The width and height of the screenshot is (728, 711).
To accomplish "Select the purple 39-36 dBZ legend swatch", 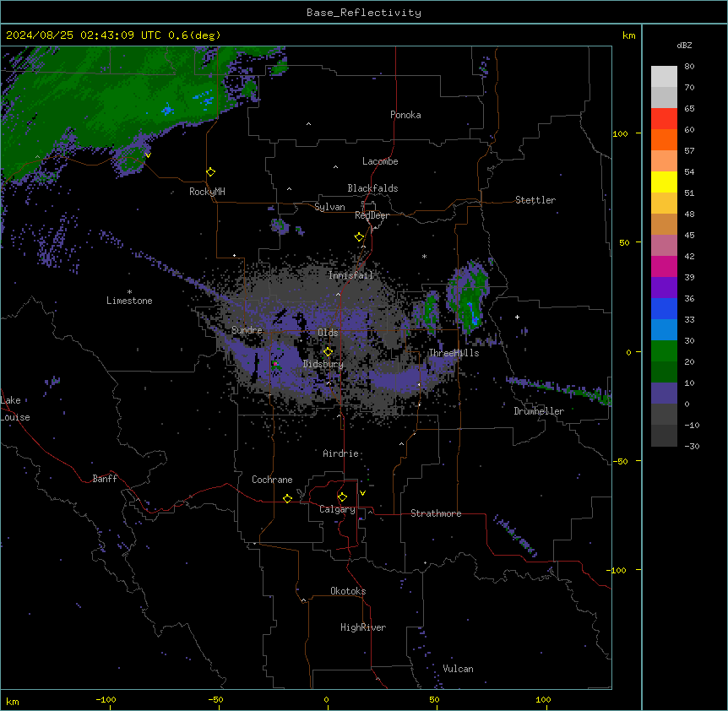I will click(x=664, y=287).
